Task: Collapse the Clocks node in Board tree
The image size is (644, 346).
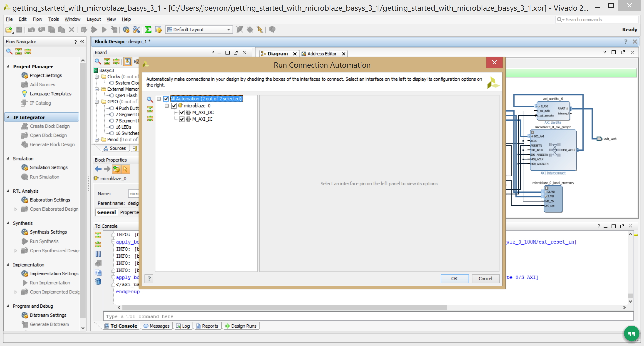Action: click(97, 77)
